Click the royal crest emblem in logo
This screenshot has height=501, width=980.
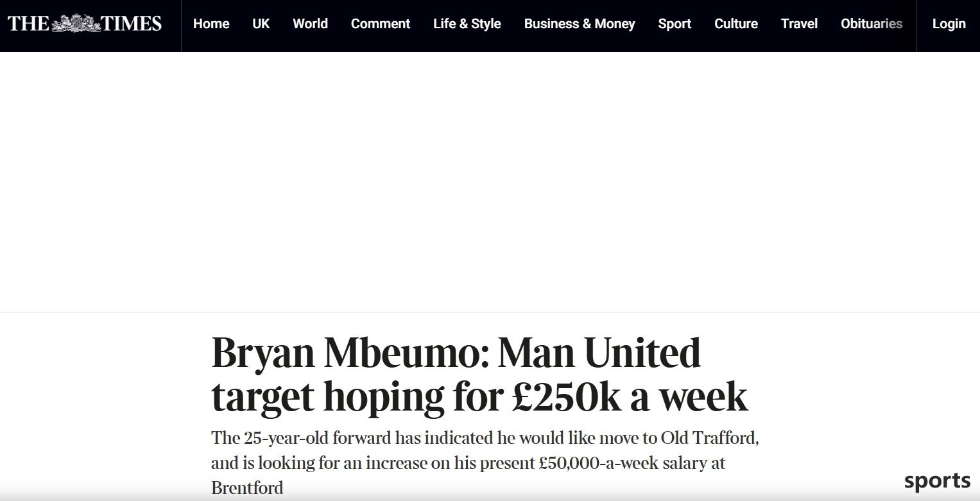pyautogui.click(x=76, y=24)
